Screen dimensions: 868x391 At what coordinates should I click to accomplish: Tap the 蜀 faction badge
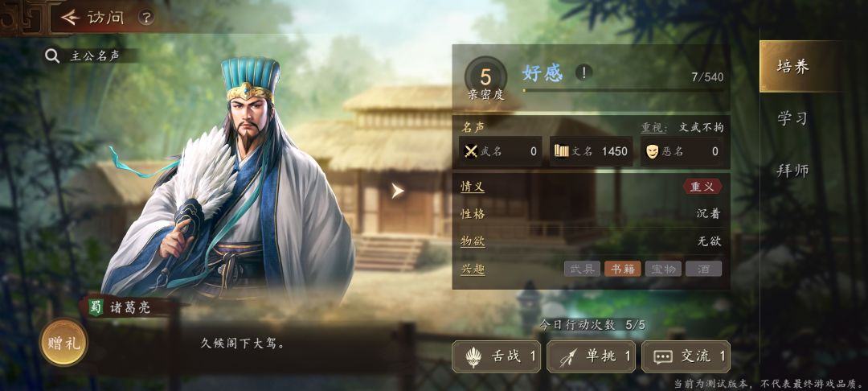click(96, 307)
